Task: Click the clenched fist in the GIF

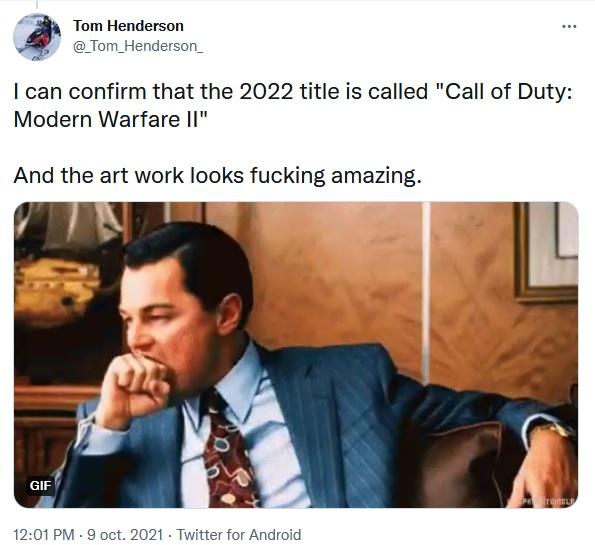Action: coord(133,391)
